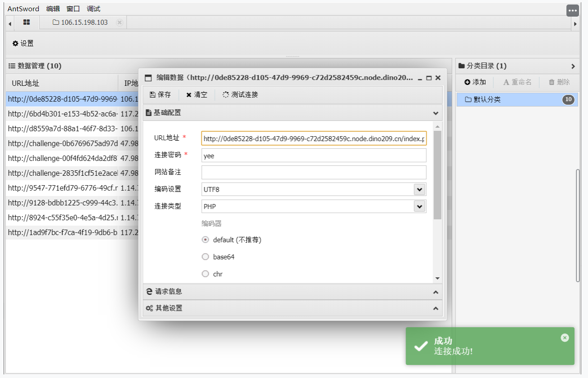Image resolution: width=588 pixels, height=378 pixels.
Task: Select the default (不推荐) encoder radio
Action: [x=205, y=240]
